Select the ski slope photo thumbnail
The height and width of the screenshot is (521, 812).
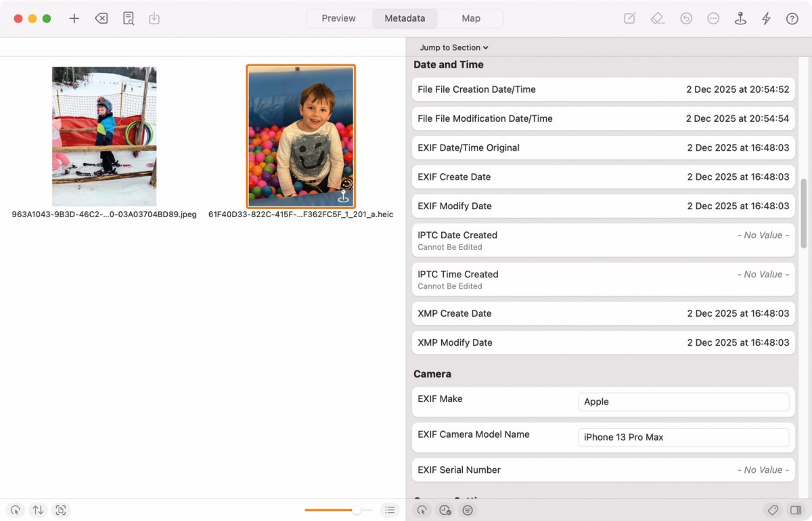(104, 136)
